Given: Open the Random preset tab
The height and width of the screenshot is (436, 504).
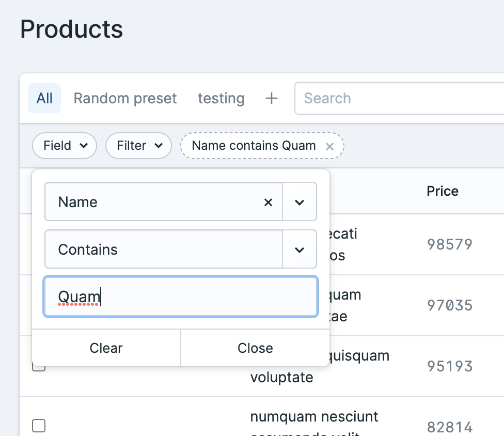Looking at the screenshot, I should pos(125,98).
